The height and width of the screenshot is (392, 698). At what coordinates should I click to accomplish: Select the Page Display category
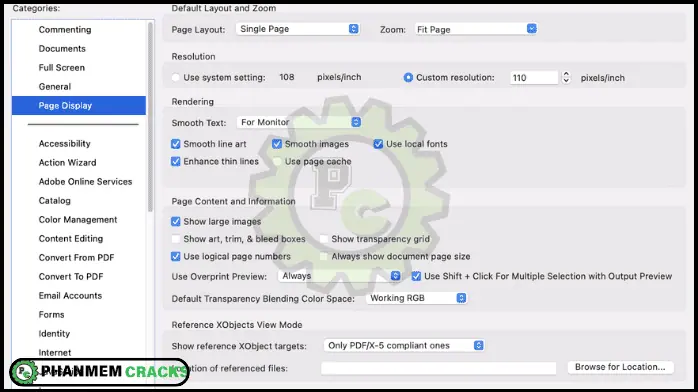[x=79, y=105]
